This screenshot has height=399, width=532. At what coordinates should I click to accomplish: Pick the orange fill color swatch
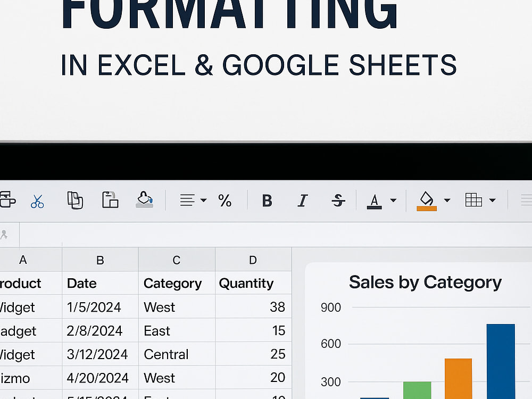[427, 209]
